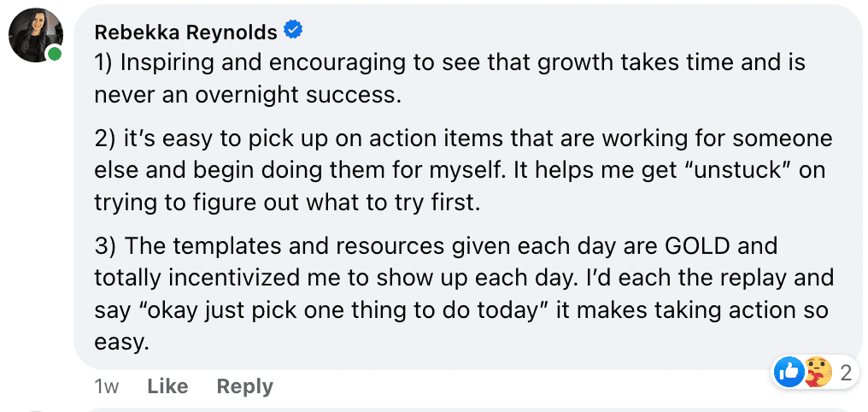Screen dimensions: 868x412
Task: Click the final word 'easy.' in the comment
Action: (122, 342)
